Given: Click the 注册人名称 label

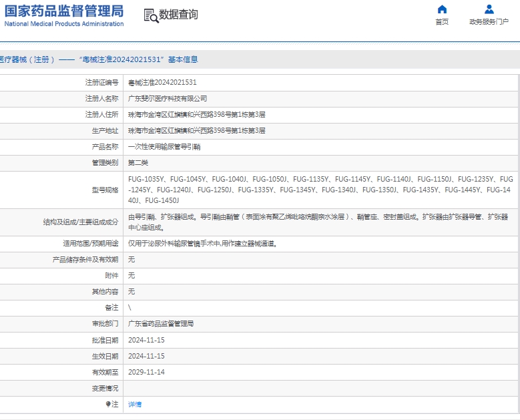Looking at the screenshot, I should coord(101,99).
